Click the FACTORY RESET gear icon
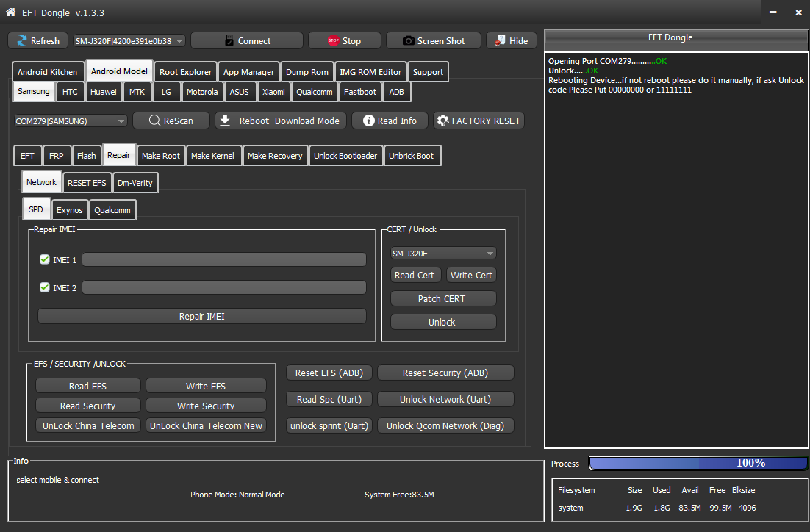Viewport: 810px width, 532px height. pyautogui.click(x=442, y=121)
